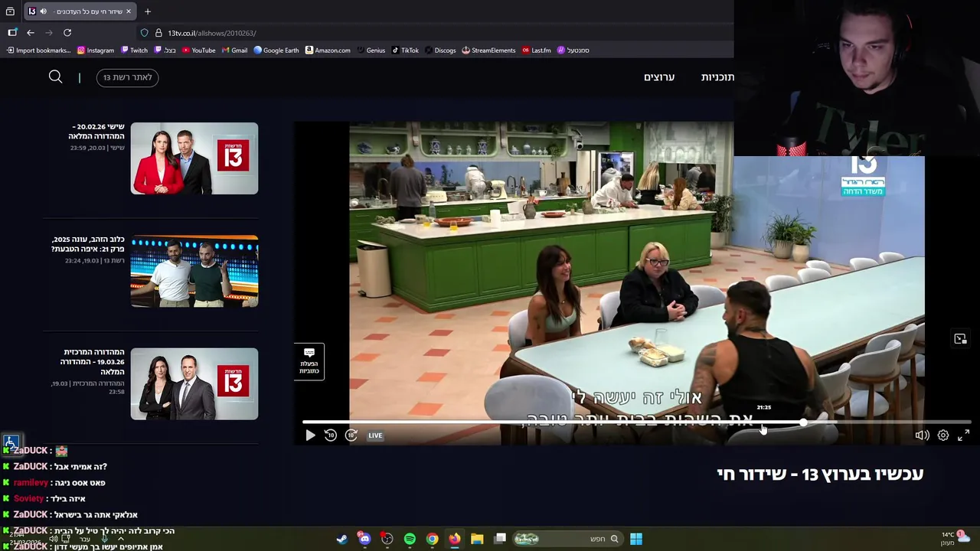Open Steam from the taskbar
The image size is (980, 551).
coord(341,539)
